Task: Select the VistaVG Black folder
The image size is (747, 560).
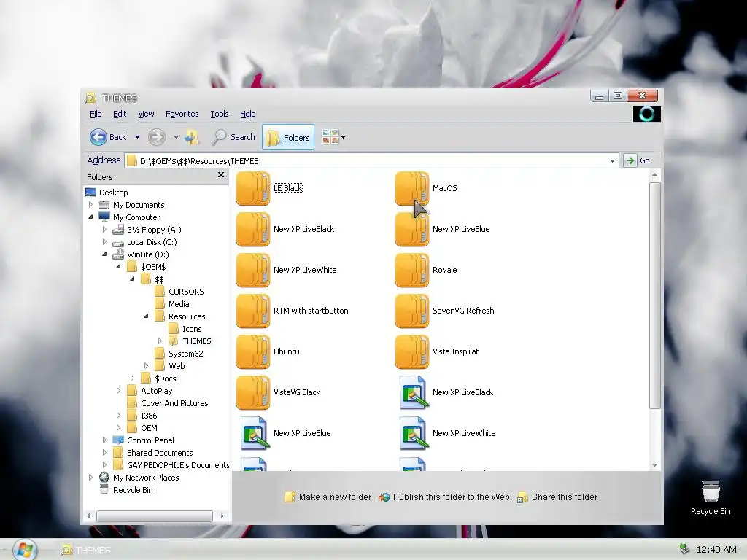Action: [x=278, y=393]
